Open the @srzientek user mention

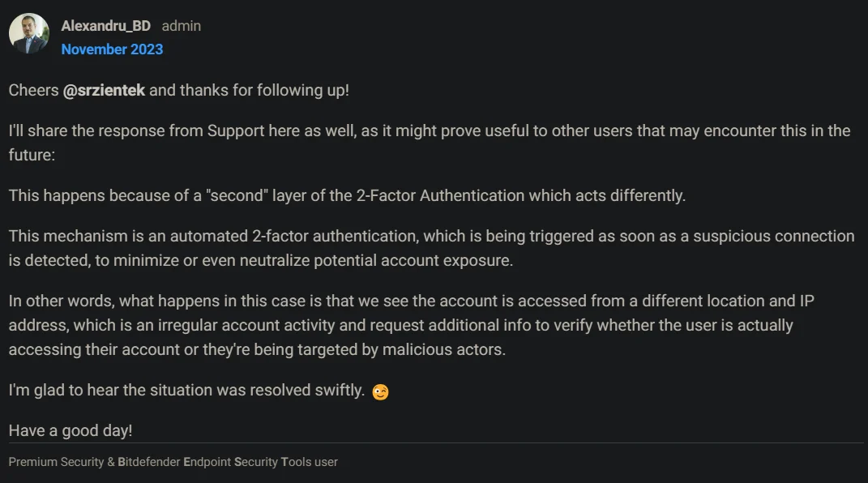[x=104, y=90]
